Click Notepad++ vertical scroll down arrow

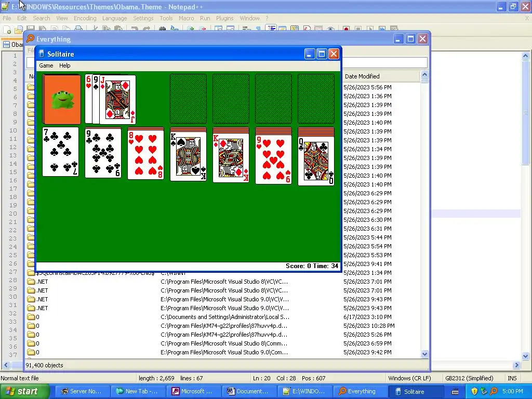(x=526, y=356)
